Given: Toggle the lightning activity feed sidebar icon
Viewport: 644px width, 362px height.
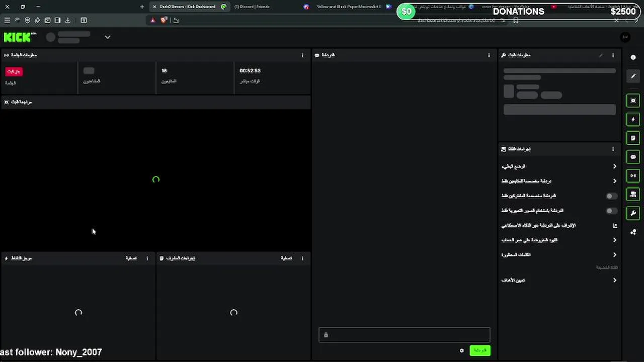Looking at the screenshot, I should pyautogui.click(x=633, y=120).
